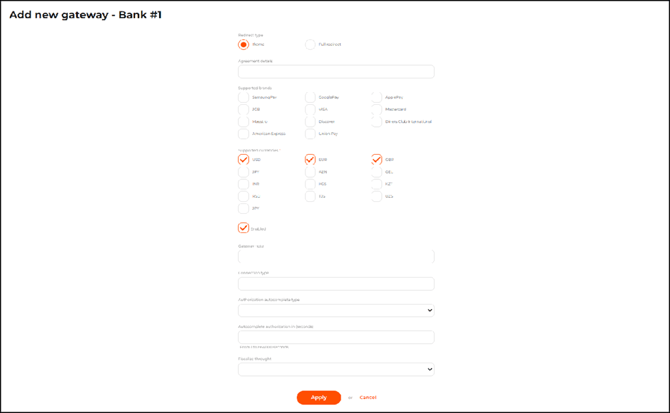Check the Discover brand checkbox

point(310,121)
